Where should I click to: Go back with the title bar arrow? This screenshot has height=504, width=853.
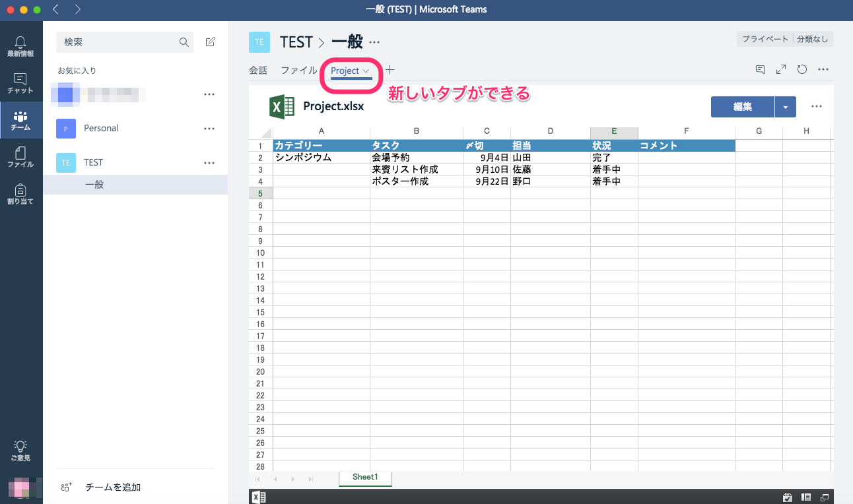tap(56, 9)
